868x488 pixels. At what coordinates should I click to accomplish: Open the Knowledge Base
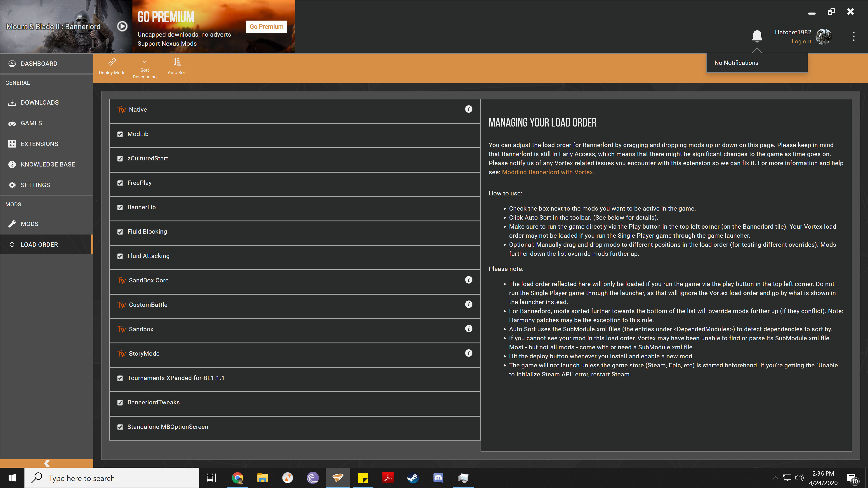(x=47, y=164)
